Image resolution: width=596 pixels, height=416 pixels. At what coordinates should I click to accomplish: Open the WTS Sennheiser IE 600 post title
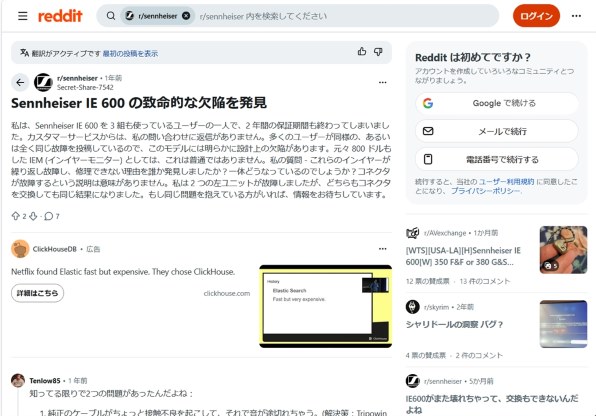click(463, 256)
